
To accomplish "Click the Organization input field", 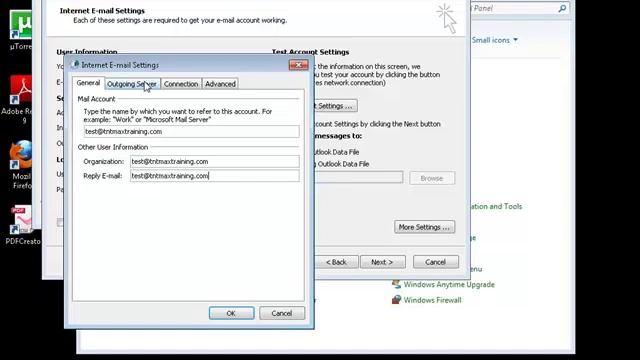I will coord(215,161).
